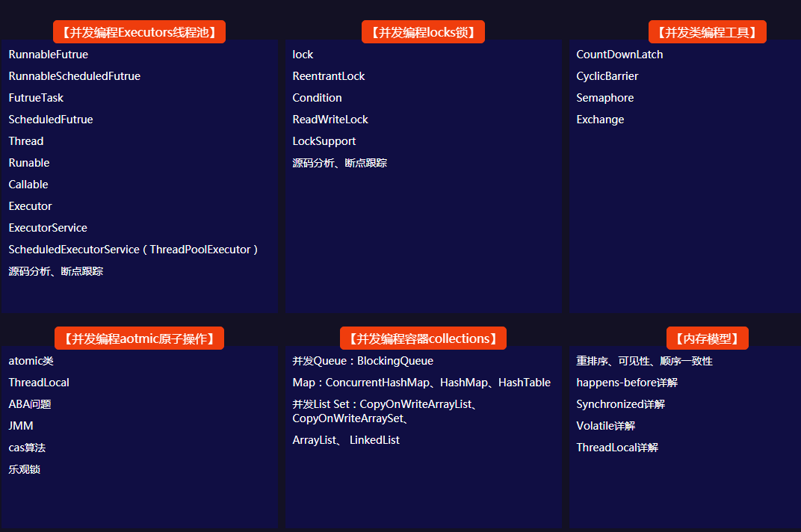Select the happens-before详解 item
Viewport: 801px width, 532px height.
click(x=626, y=383)
